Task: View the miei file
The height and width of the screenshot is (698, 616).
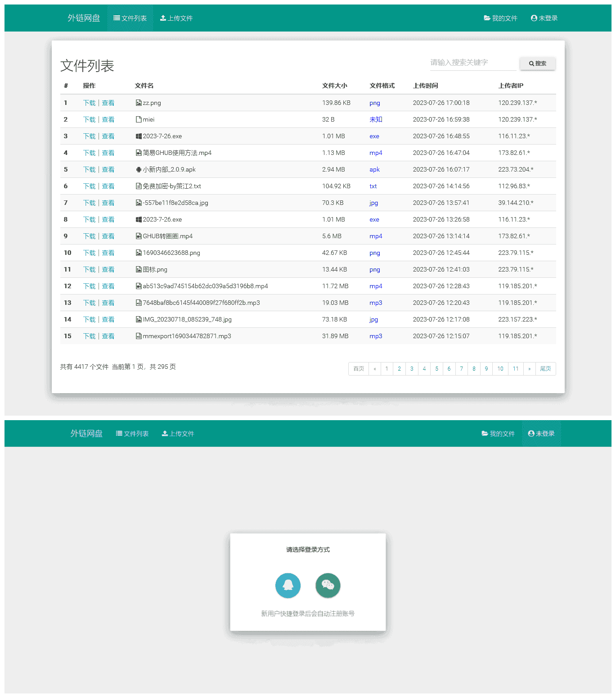Action: (x=108, y=119)
